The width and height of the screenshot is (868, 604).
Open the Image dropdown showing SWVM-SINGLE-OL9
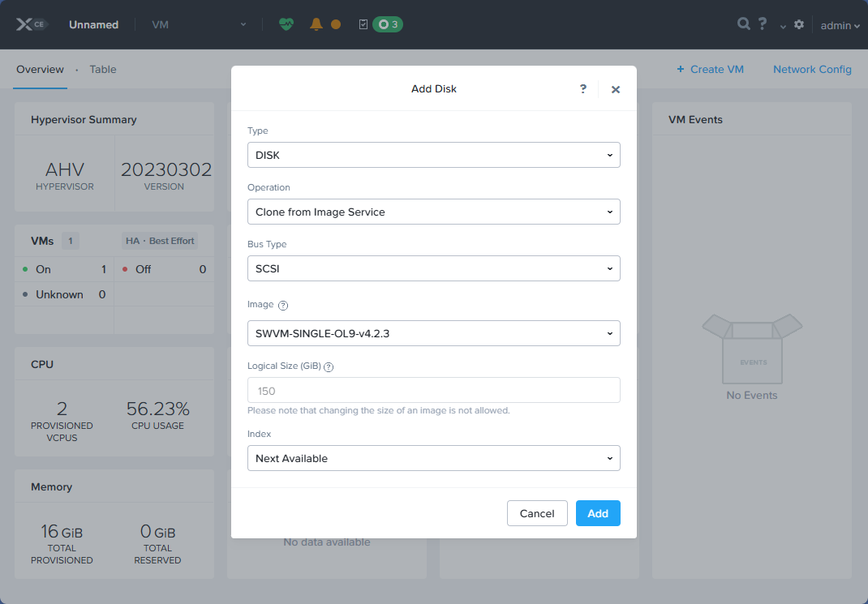(x=433, y=333)
